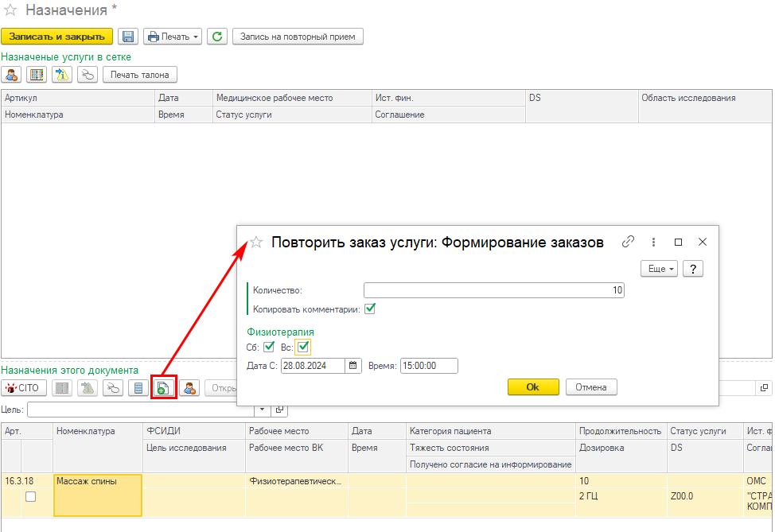Click the calendar icon beside Дата С
Image resolution: width=775 pixels, height=532 pixels.
(x=353, y=366)
